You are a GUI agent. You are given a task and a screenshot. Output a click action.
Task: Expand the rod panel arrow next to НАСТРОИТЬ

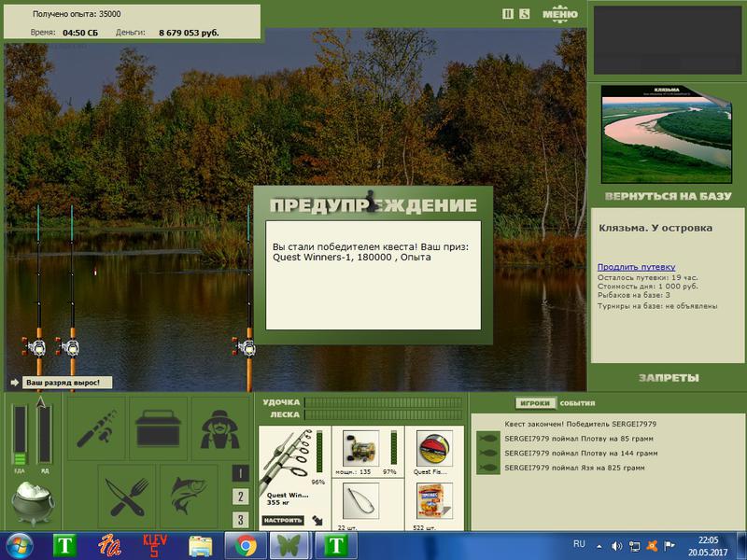(317, 521)
